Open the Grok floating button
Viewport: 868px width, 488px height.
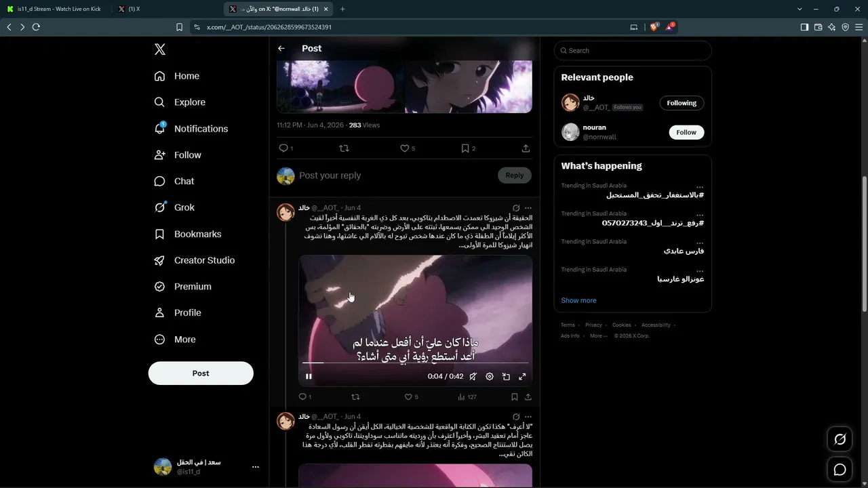[840, 440]
